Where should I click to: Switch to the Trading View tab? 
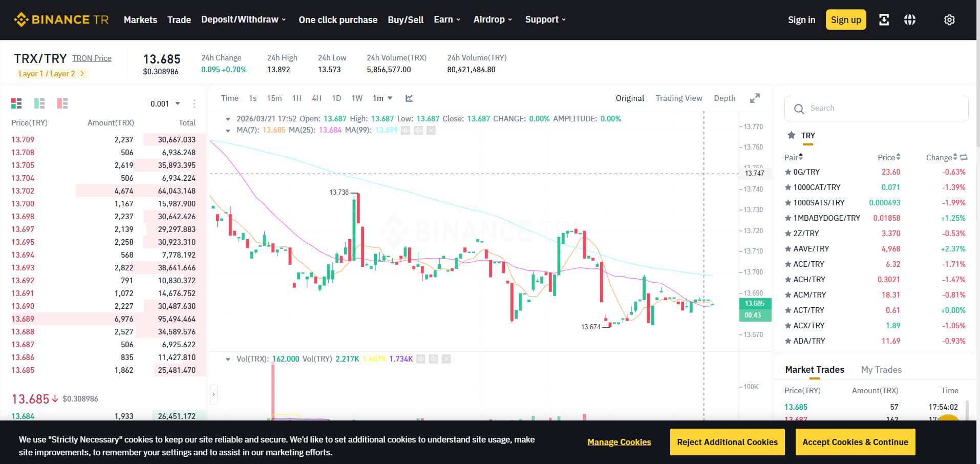[x=679, y=98]
